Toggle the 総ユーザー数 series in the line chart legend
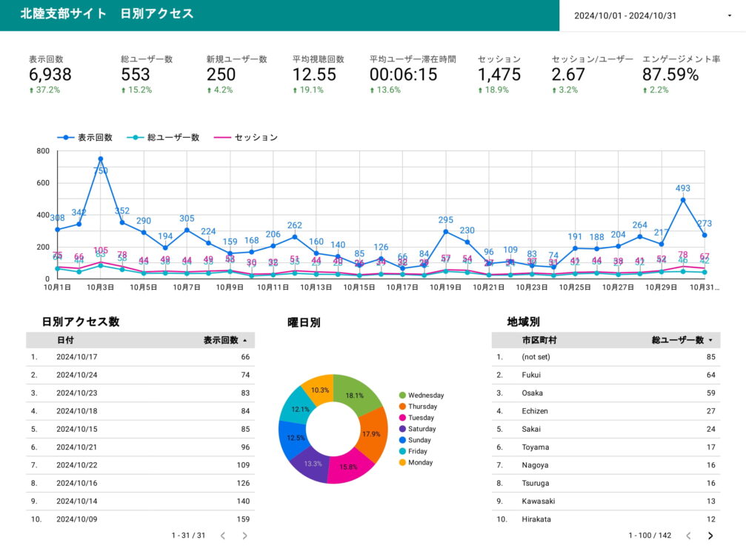This screenshot has width=746, height=560. (x=163, y=138)
